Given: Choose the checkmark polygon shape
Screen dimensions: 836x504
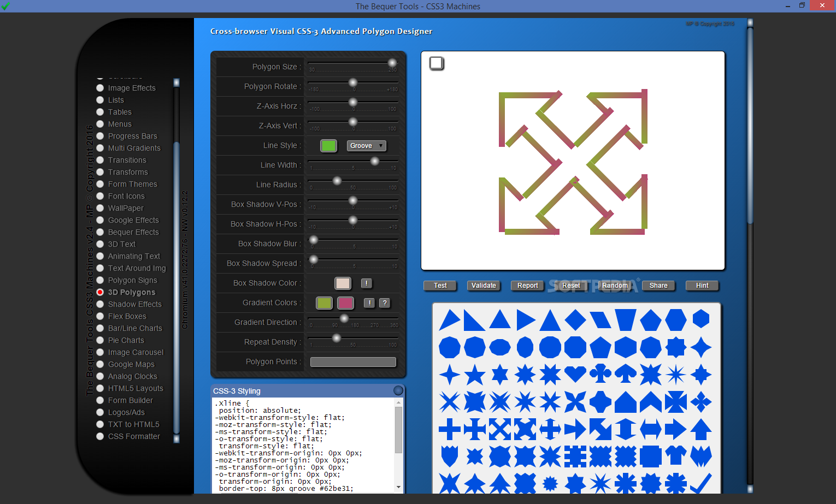Looking at the screenshot, I should pos(700,483).
